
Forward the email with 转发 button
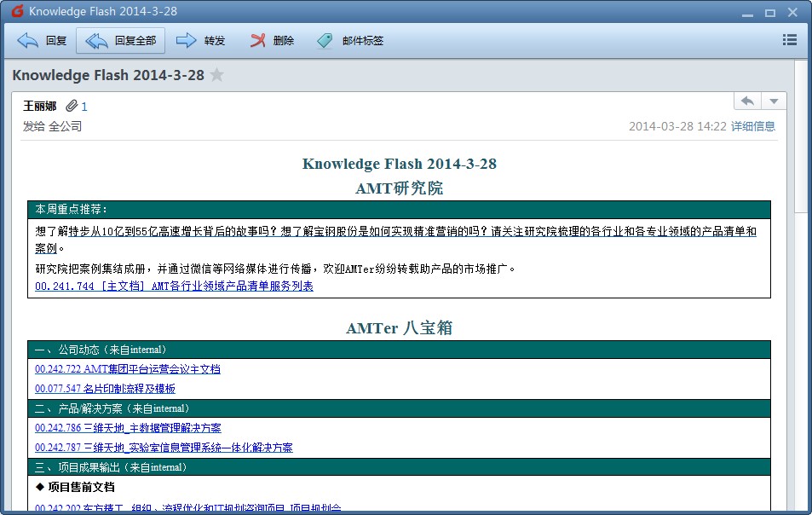point(200,40)
